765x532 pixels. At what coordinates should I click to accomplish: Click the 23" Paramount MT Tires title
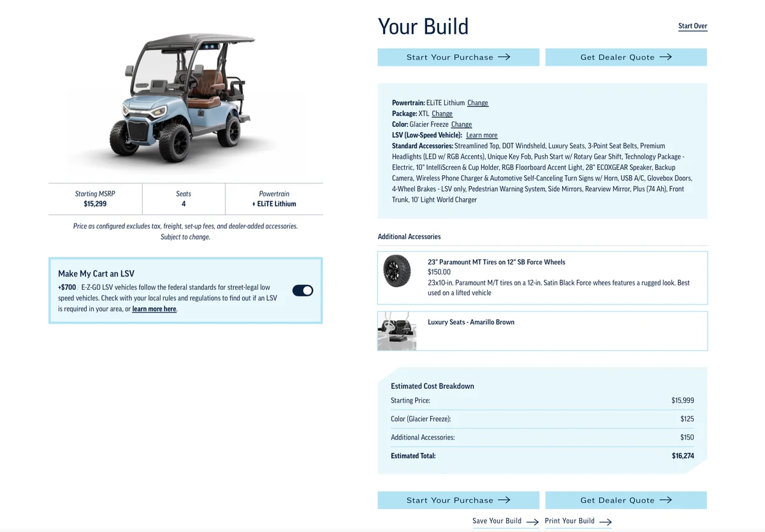point(497,262)
